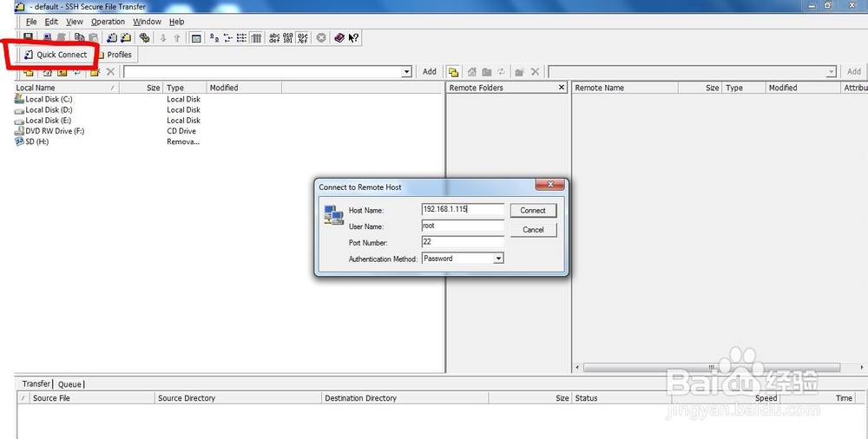This screenshot has width=868, height=439.
Task: Switch to List view icon
Action: tap(242, 37)
